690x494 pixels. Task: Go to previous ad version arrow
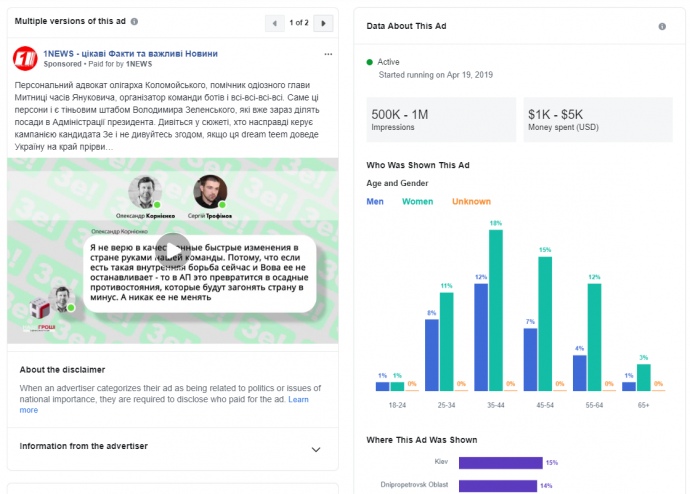(276, 22)
